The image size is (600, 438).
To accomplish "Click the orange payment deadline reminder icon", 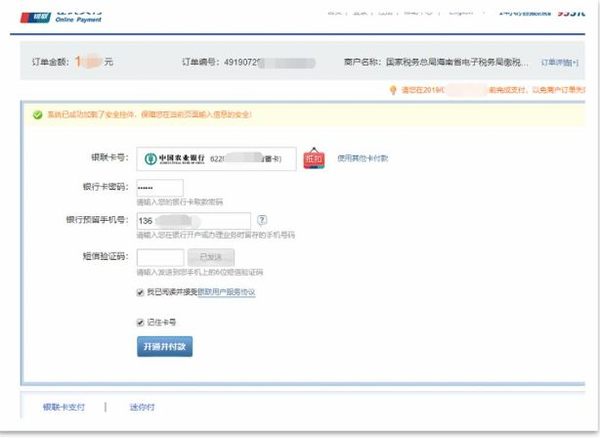I will click(392, 89).
